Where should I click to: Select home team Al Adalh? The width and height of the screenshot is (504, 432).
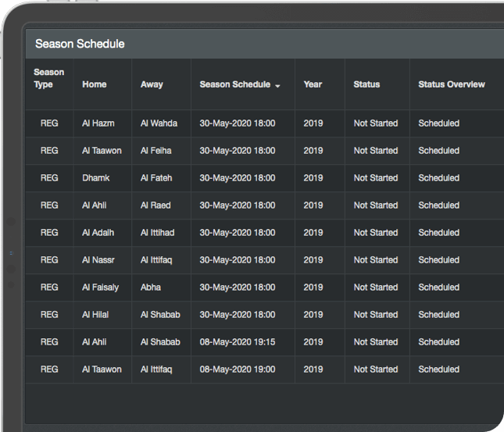click(98, 232)
